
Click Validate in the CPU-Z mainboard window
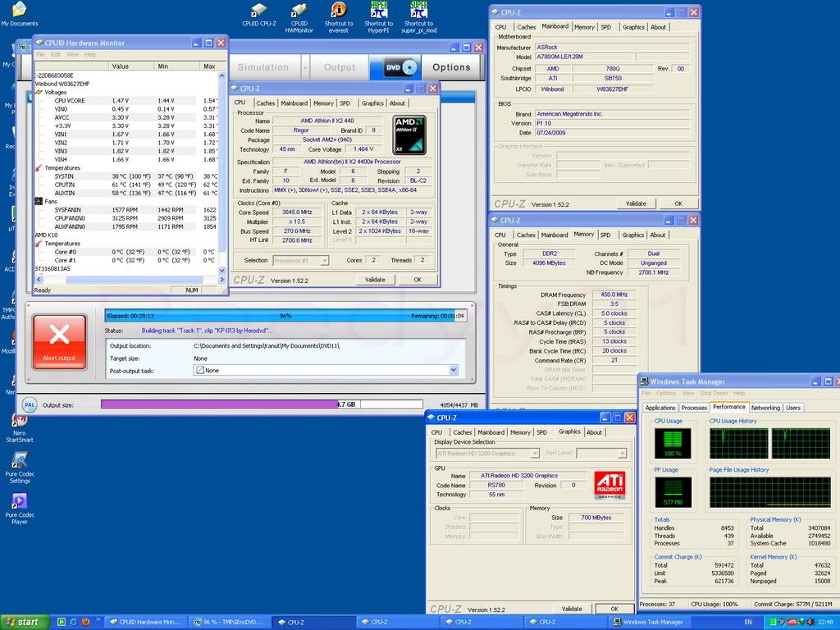point(636,203)
